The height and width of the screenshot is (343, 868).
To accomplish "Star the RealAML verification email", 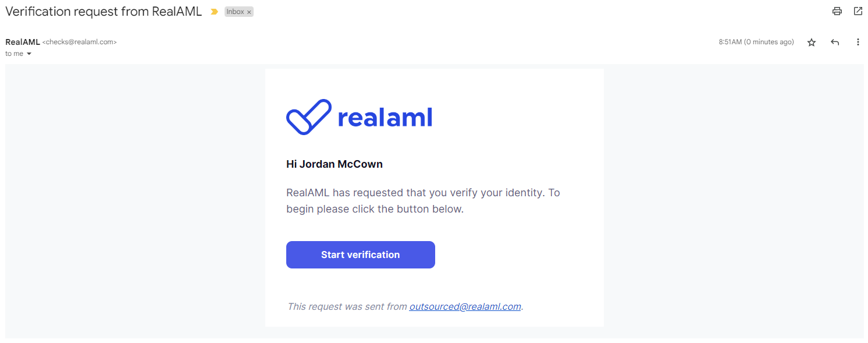I will coord(812,43).
